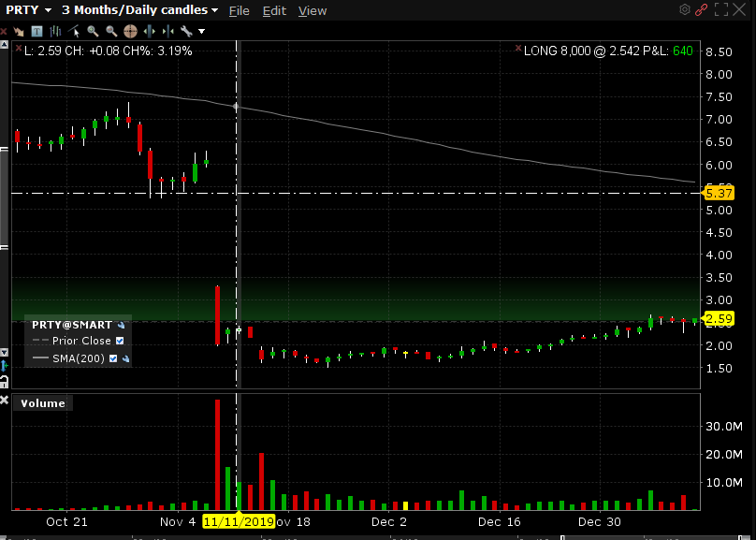Click the Volume panel label

pyautogui.click(x=43, y=403)
